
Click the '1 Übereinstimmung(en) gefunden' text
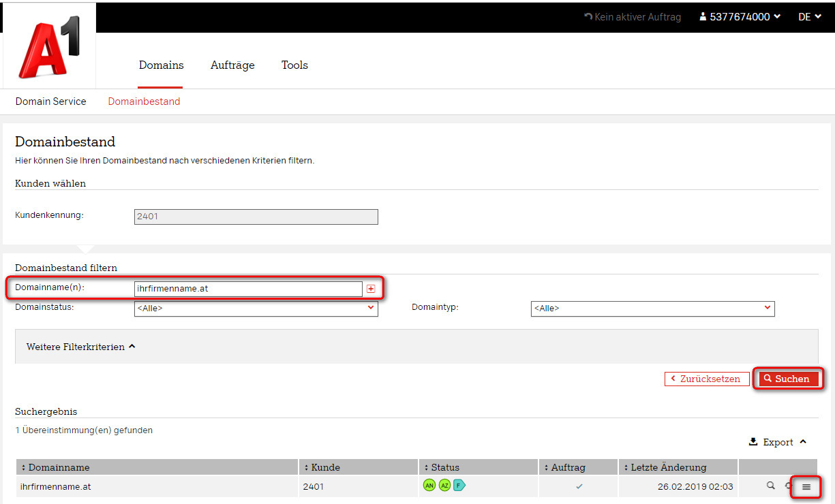[84, 430]
